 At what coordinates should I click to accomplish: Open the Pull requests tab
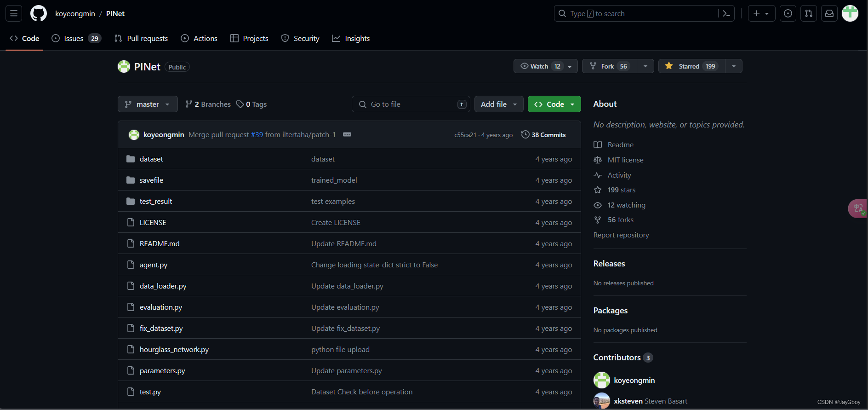pyautogui.click(x=141, y=38)
